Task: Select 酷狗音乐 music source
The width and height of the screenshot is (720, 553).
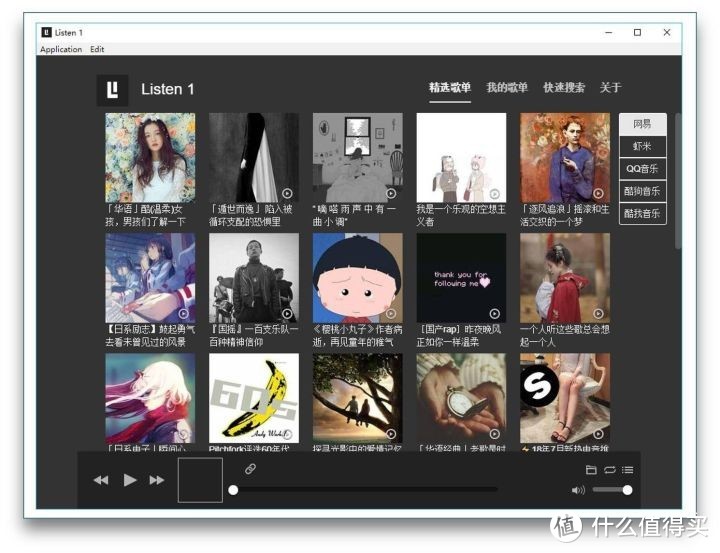Action: 642,191
